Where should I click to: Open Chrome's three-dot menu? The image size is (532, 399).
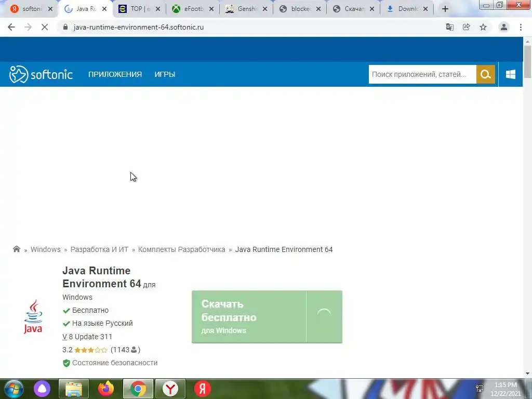pos(521,27)
